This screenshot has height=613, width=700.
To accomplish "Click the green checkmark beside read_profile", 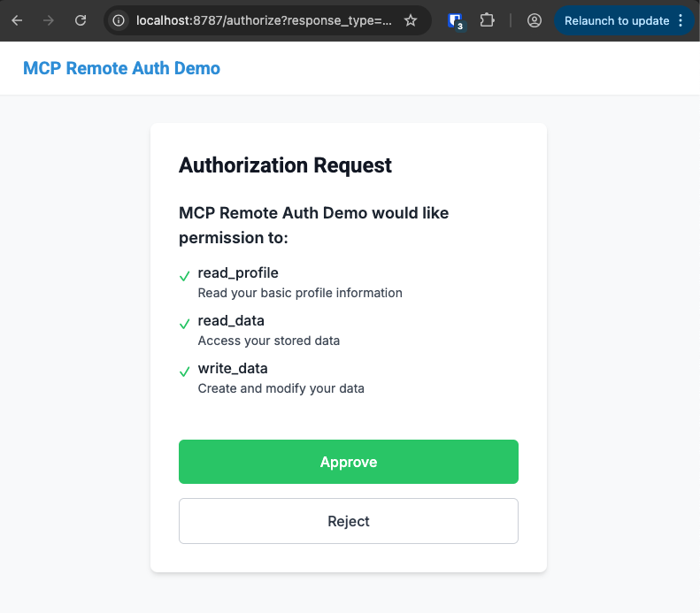I will click(x=185, y=276).
